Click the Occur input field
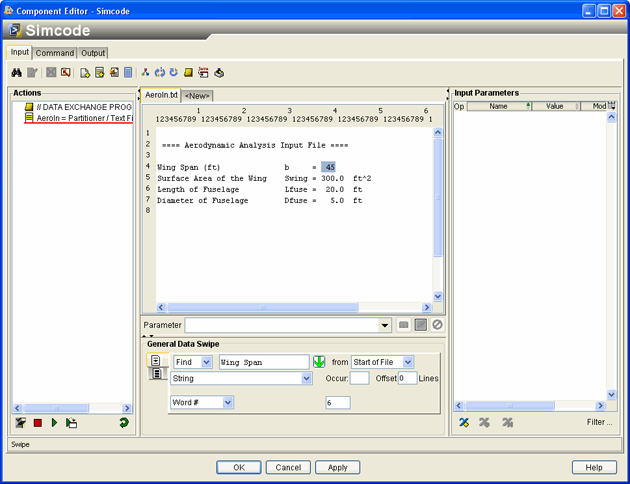The image size is (630, 484). coord(359,379)
